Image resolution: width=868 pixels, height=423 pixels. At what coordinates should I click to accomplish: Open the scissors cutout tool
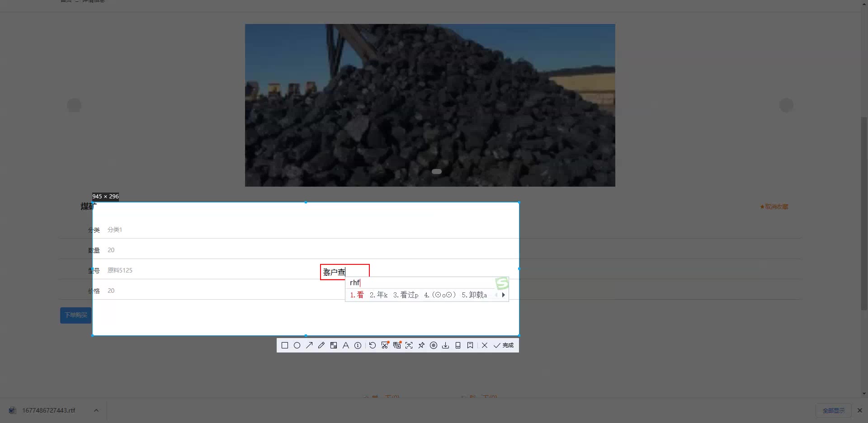click(385, 345)
